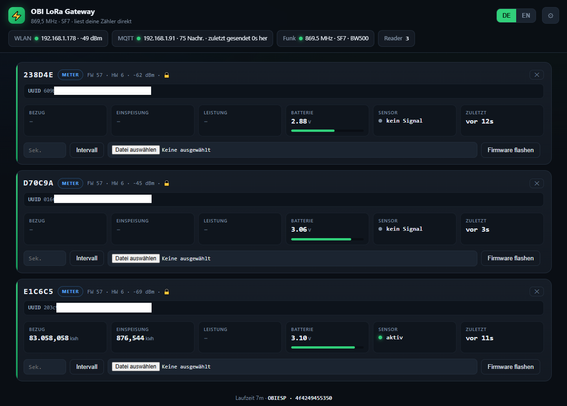Click the meter ID E1C6C5

point(38,291)
